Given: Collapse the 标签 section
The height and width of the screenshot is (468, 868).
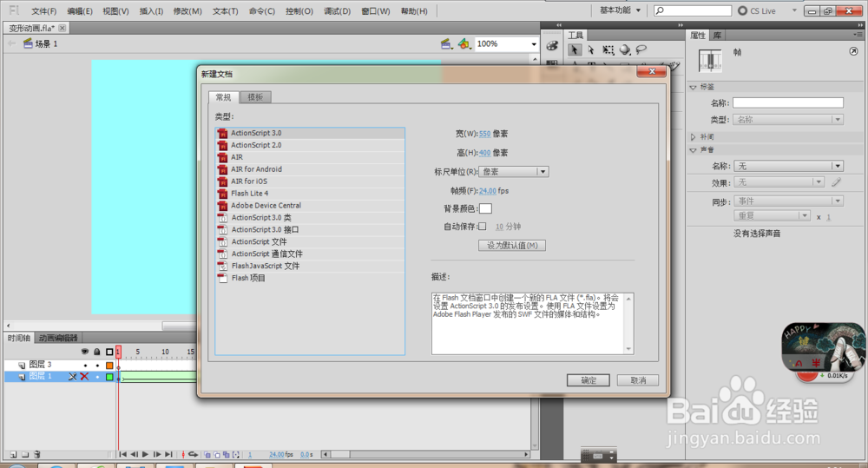Looking at the screenshot, I should tap(693, 88).
